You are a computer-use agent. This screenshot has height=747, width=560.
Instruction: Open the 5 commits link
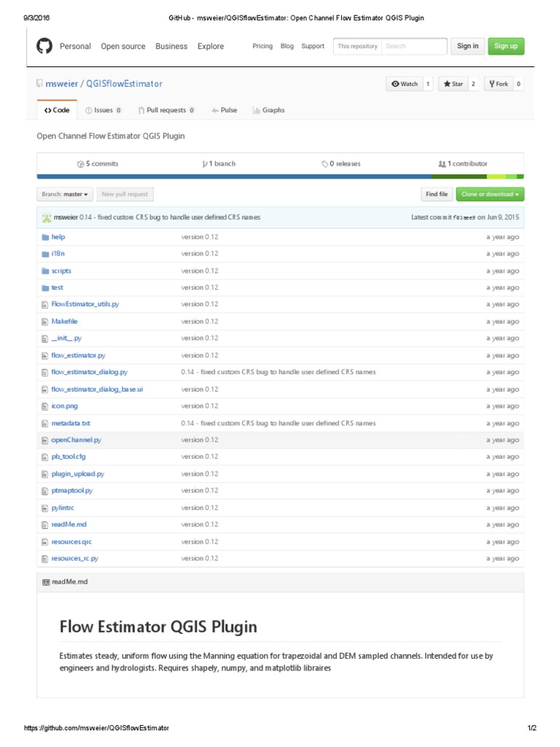98,164
